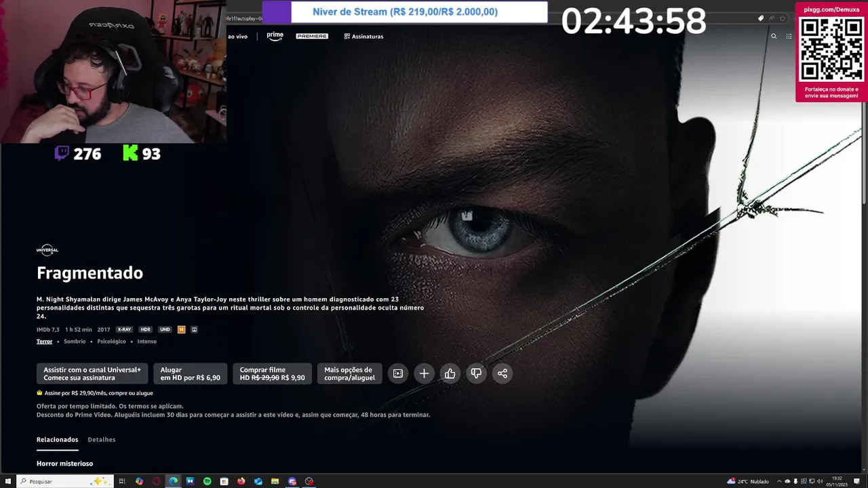Click the Twitch viewer count 276
868x488 pixels.
[78, 154]
